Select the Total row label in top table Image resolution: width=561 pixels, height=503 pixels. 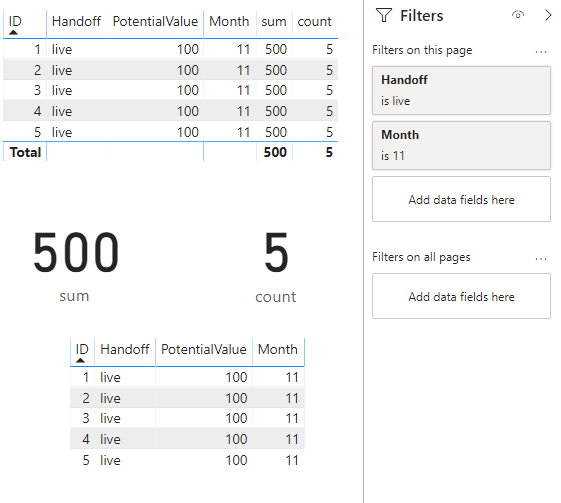pyautogui.click(x=25, y=152)
